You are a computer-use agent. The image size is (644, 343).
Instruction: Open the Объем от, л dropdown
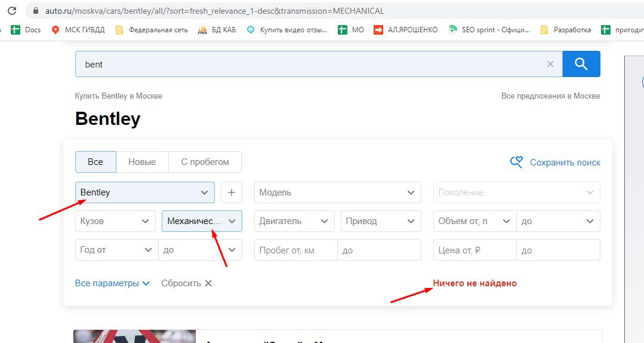(x=474, y=221)
